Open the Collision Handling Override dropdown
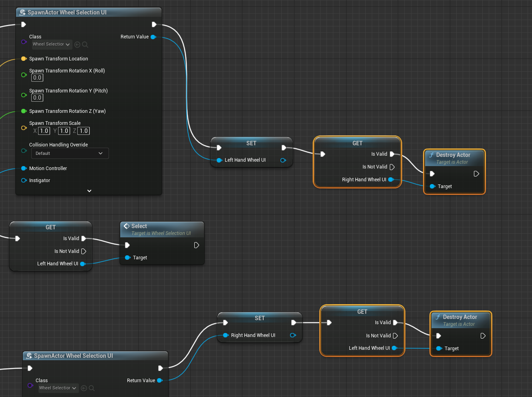This screenshot has height=397, width=532. (x=70, y=153)
